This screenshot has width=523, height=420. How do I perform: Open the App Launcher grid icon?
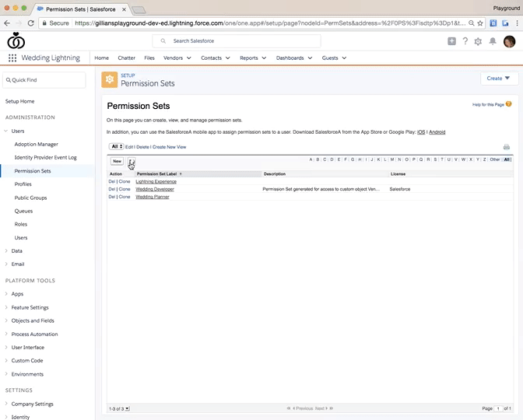coord(12,58)
